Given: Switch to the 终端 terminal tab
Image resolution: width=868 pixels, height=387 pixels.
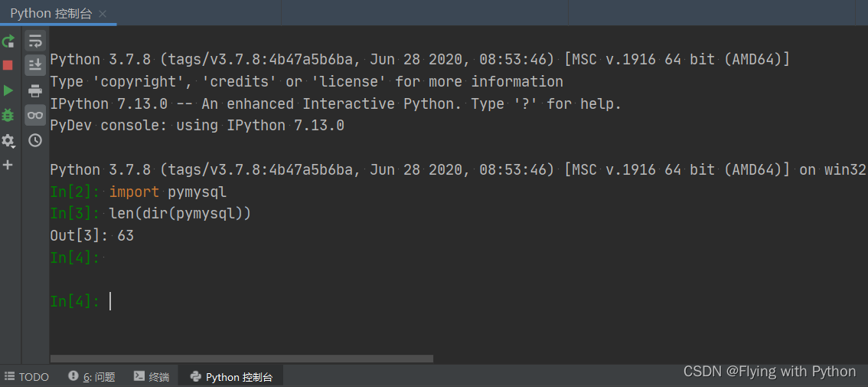Looking at the screenshot, I should point(152,377).
